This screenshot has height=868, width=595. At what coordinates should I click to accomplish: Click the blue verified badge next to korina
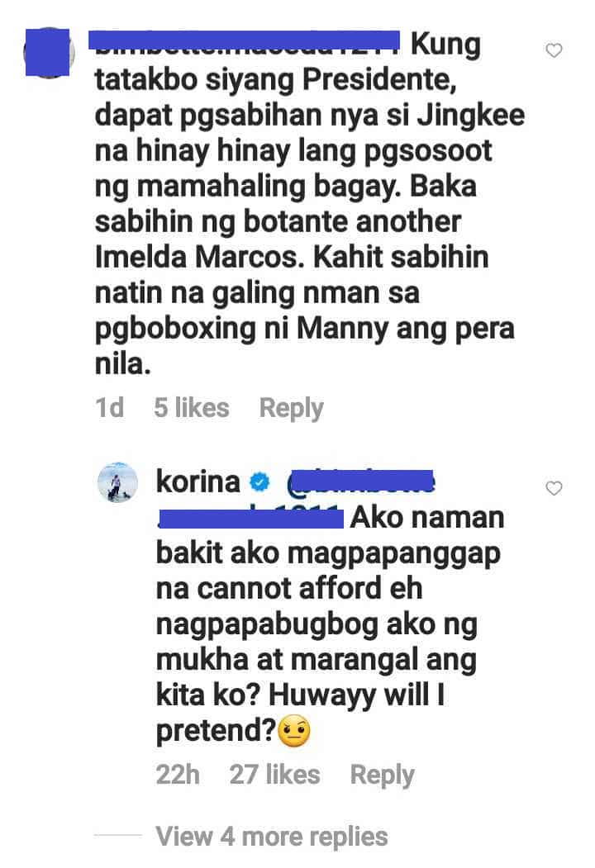click(259, 482)
